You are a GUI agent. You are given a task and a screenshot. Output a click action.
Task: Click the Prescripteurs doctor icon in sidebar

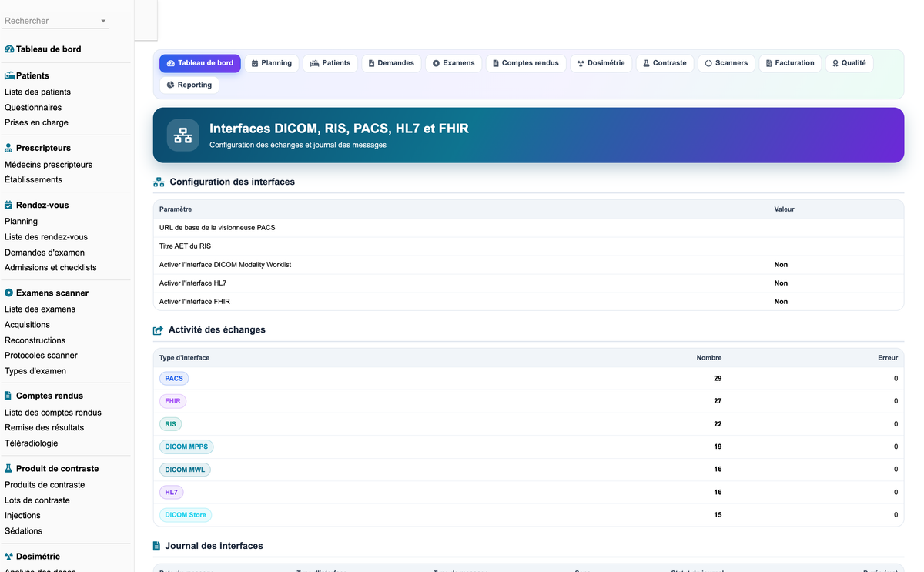point(8,148)
